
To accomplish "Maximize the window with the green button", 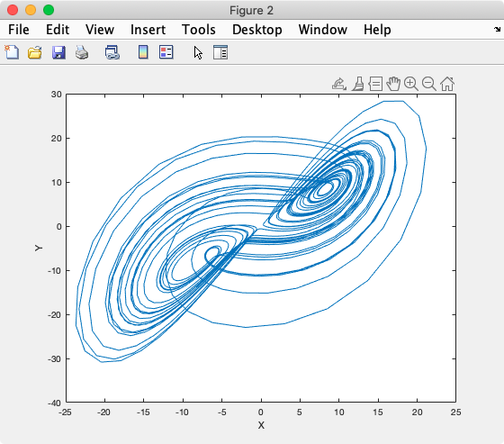I will tap(49, 10).
